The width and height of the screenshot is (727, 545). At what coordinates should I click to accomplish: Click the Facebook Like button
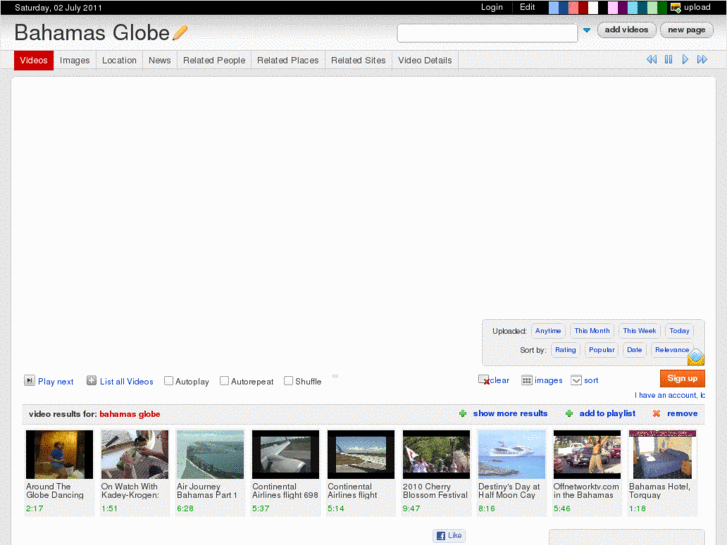click(x=449, y=535)
